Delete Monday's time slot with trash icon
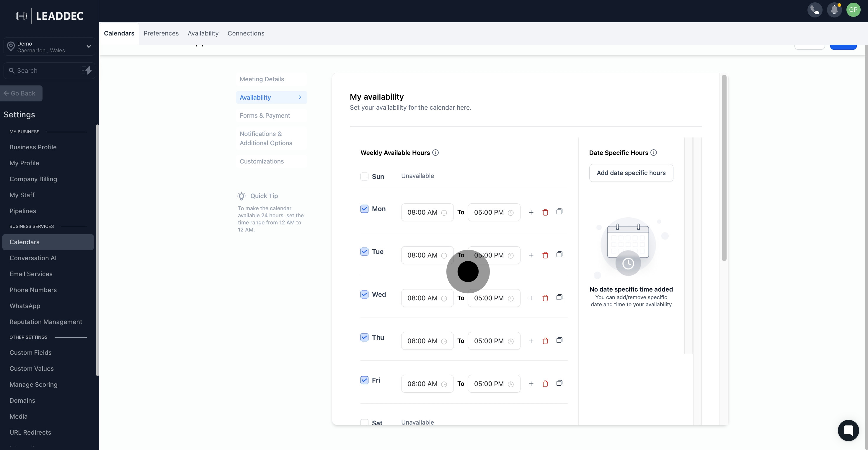 coord(545,212)
